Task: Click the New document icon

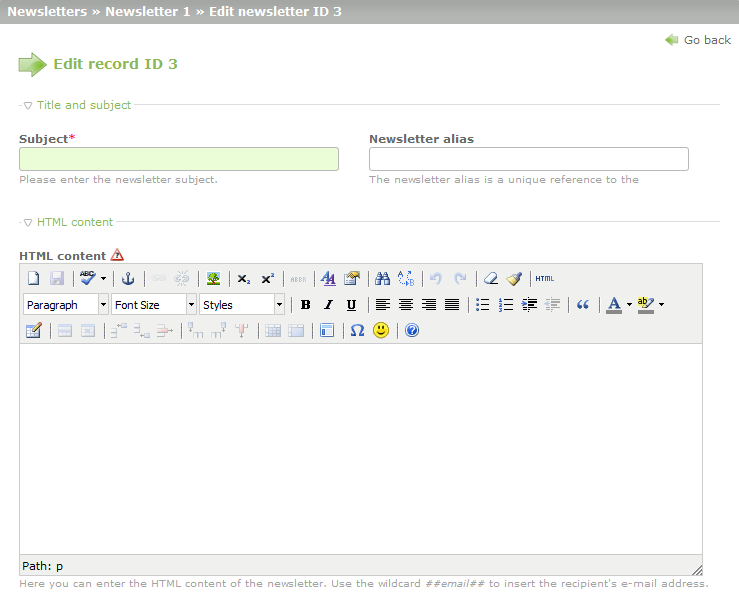Action: pos(33,279)
